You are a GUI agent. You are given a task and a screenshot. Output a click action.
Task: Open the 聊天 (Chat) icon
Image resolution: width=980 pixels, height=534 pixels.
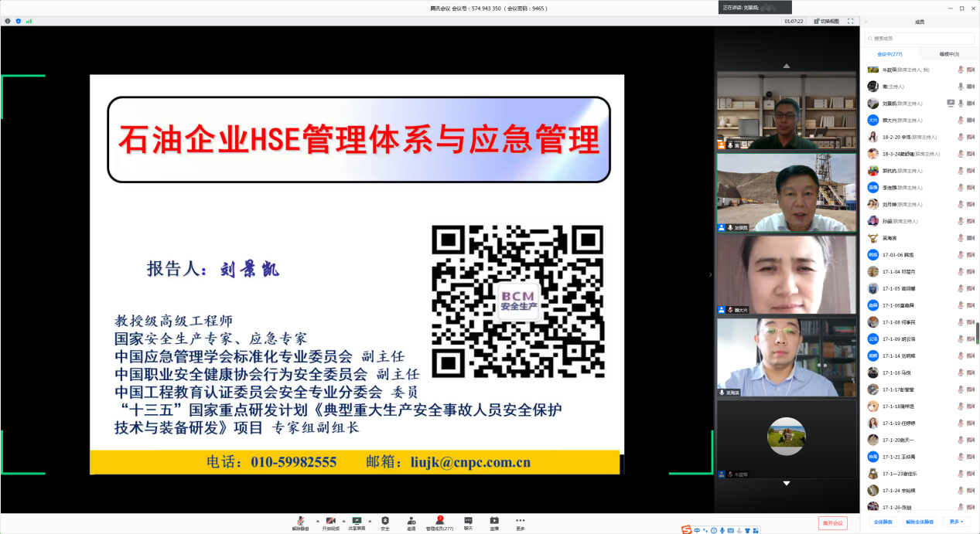[x=468, y=522]
